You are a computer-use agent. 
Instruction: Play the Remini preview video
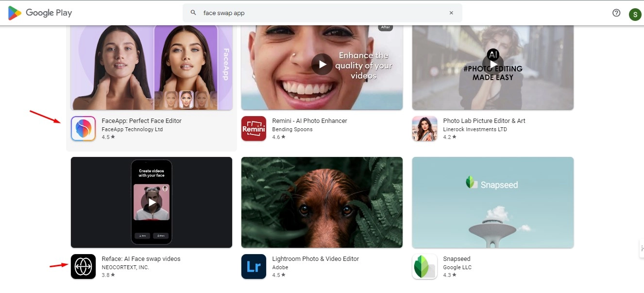click(x=322, y=64)
